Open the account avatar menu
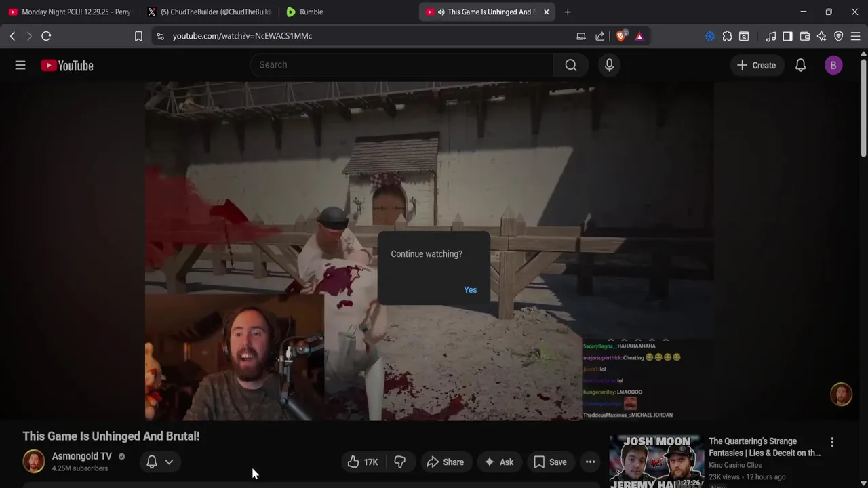This screenshot has width=868, height=488. (x=833, y=65)
